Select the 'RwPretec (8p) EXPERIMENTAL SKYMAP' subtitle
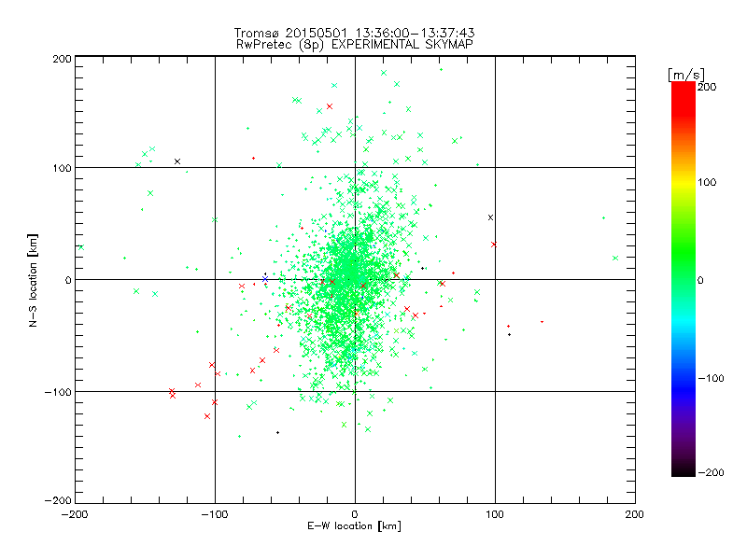The width and height of the screenshot is (747, 560). click(x=355, y=45)
